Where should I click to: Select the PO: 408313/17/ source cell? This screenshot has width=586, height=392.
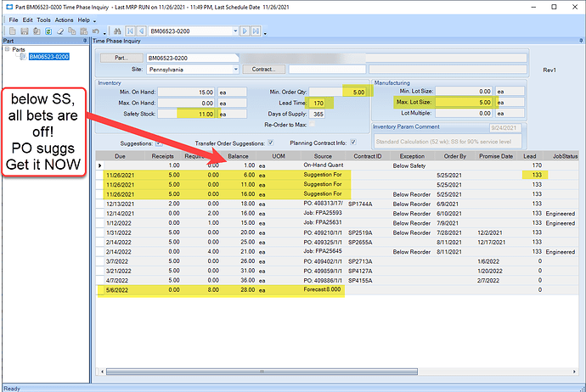324,204
